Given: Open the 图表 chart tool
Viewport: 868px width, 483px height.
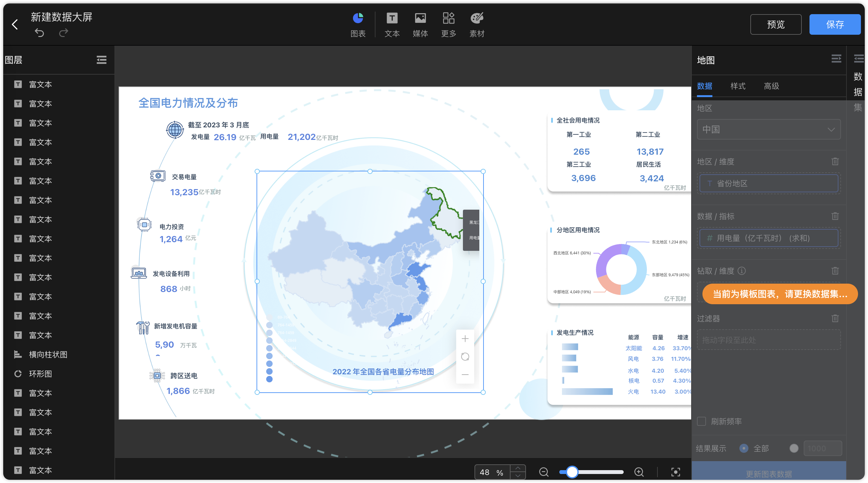Looking at the screenshot, I should tap(358, 25).
